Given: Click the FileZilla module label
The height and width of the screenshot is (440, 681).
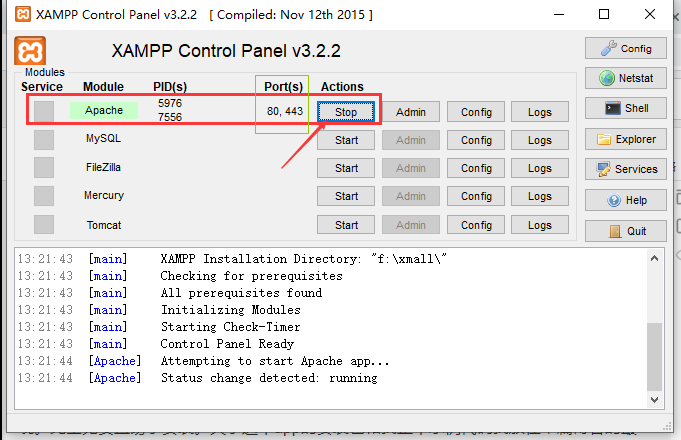Looking at the screenshot, I should (x=103, y=167).
